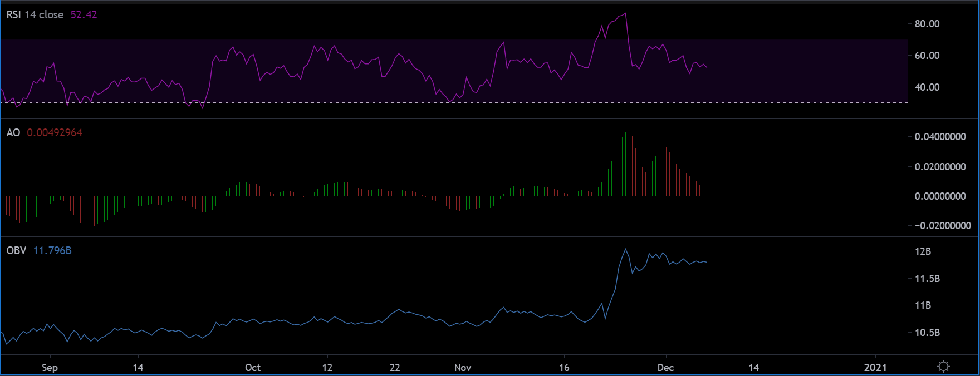The width and height of the screenshot is (980, 376).
Task: Select the OBV indicator label
Action: click(17, 251)
